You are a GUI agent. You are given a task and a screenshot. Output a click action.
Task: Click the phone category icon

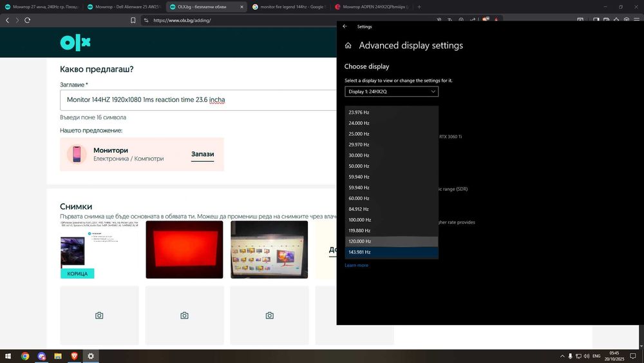77,154
